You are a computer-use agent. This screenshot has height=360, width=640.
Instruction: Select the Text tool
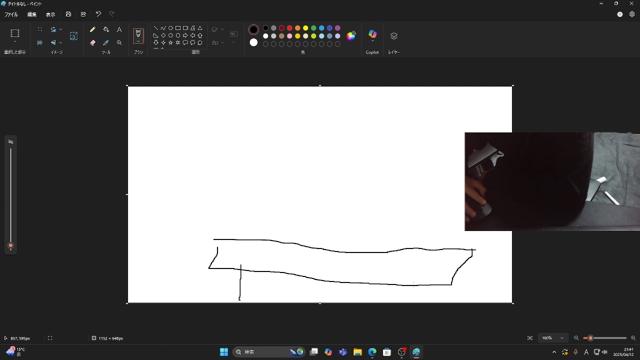(x=119, y=29)
